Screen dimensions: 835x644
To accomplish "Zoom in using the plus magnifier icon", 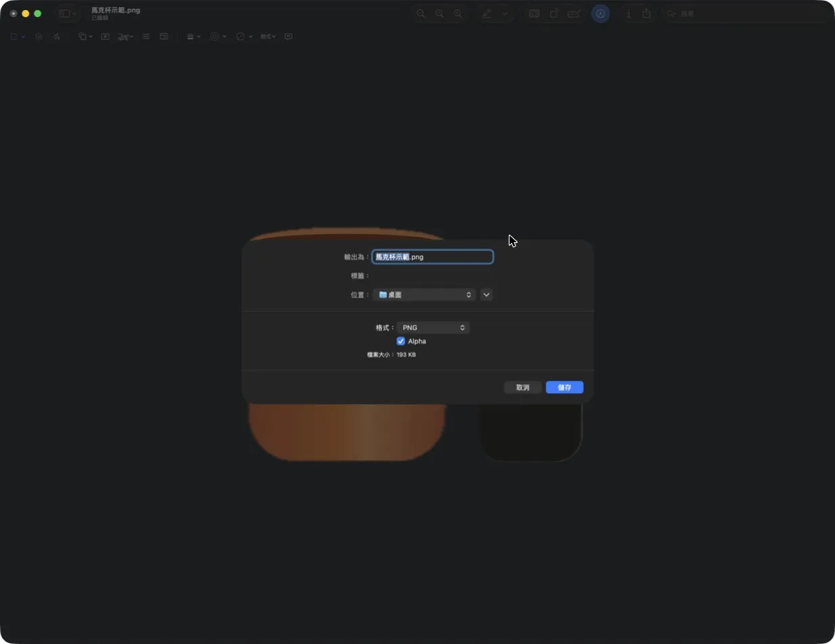I will (458, 14).
